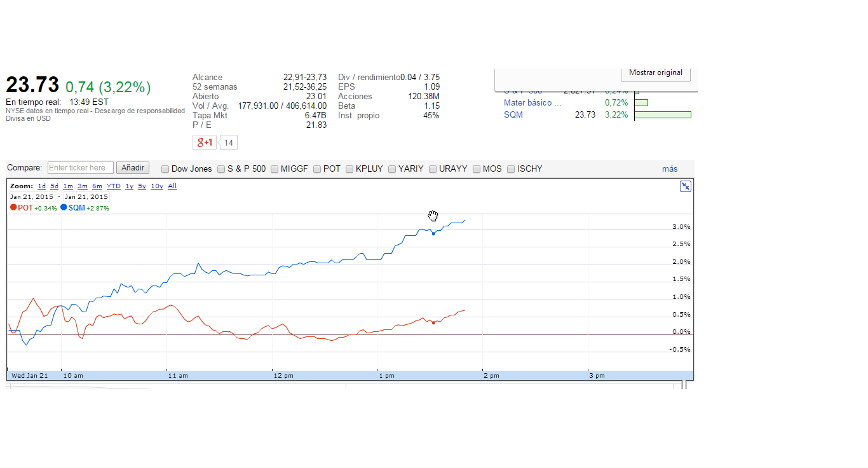
Task: Zoom the chart to 6m
Action: point(97,186)
